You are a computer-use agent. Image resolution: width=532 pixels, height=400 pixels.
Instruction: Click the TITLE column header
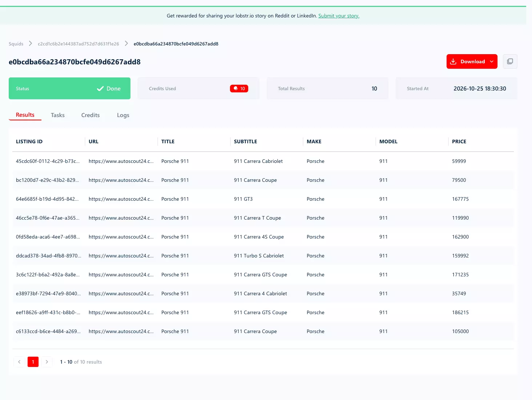[168, 141]
